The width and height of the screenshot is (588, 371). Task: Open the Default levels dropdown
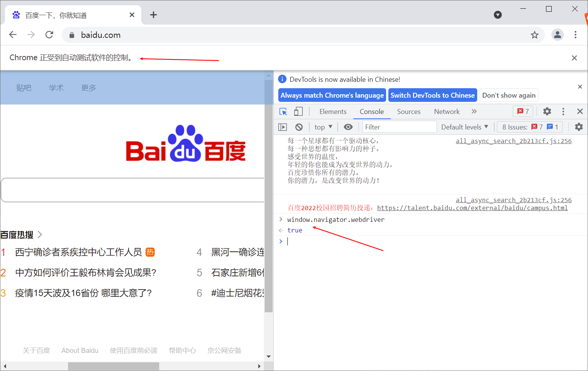pyautogui.click(x=465, y=127)
